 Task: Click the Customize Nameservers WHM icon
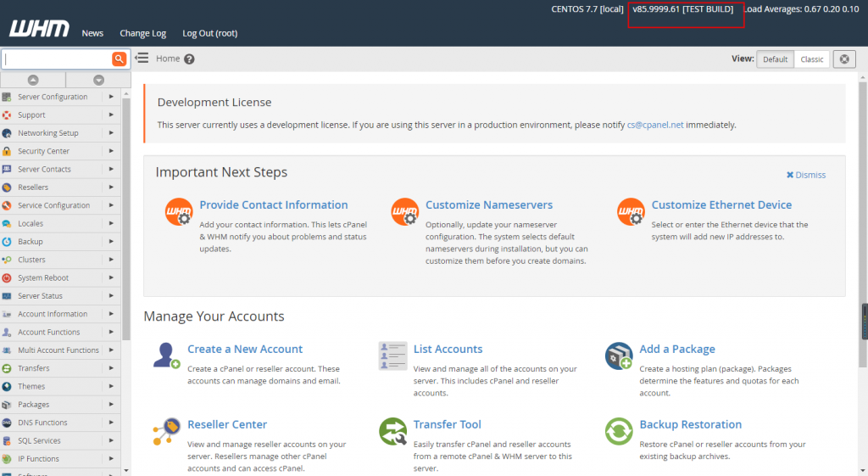[405, 212]
